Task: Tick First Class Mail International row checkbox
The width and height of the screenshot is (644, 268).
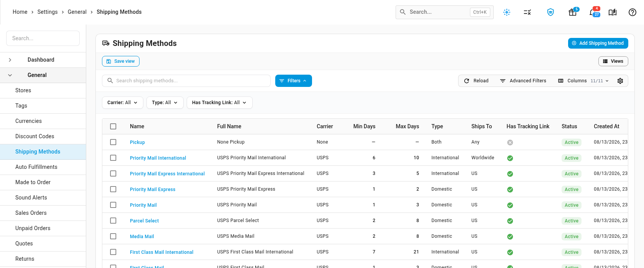Action: (x=113, y=252)
